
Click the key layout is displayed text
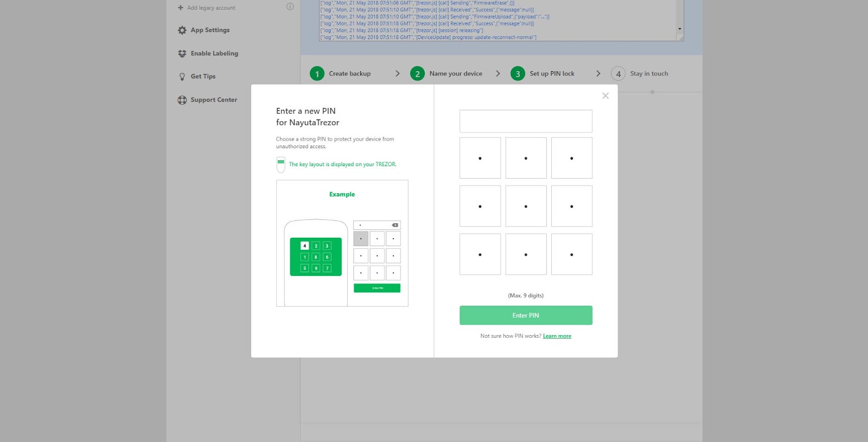pos(342,165)
